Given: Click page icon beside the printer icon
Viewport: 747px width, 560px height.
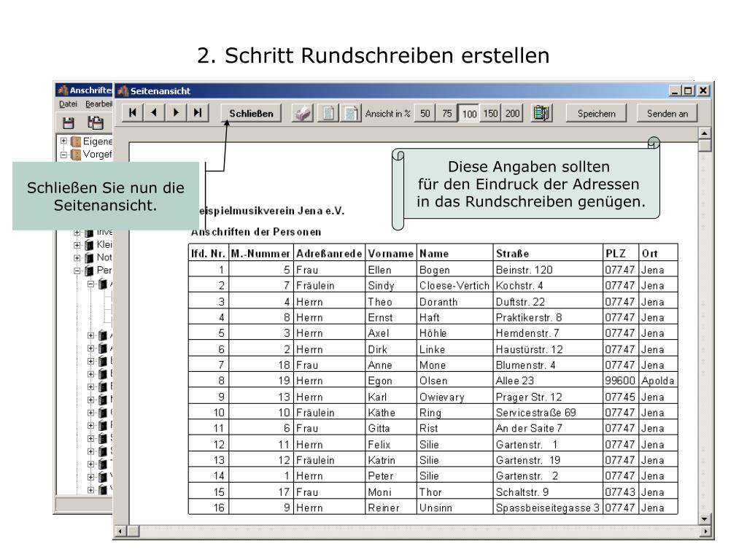Looking at the screenshot, I should pyautogui.click(x=328, y=113).
